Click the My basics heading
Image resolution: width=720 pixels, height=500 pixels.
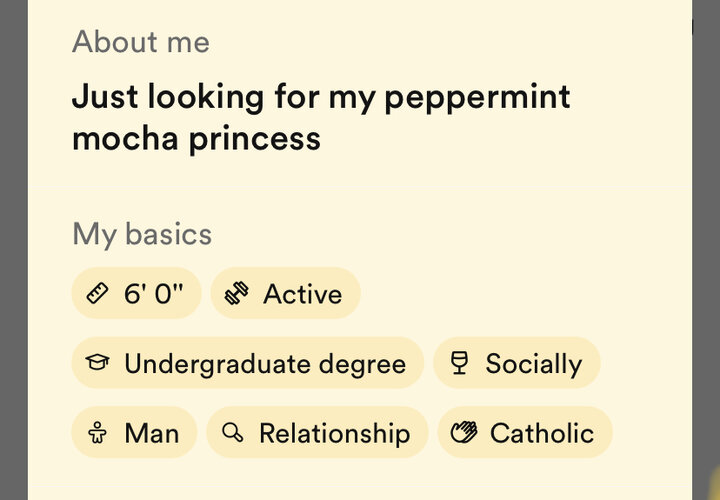[142, 235]
